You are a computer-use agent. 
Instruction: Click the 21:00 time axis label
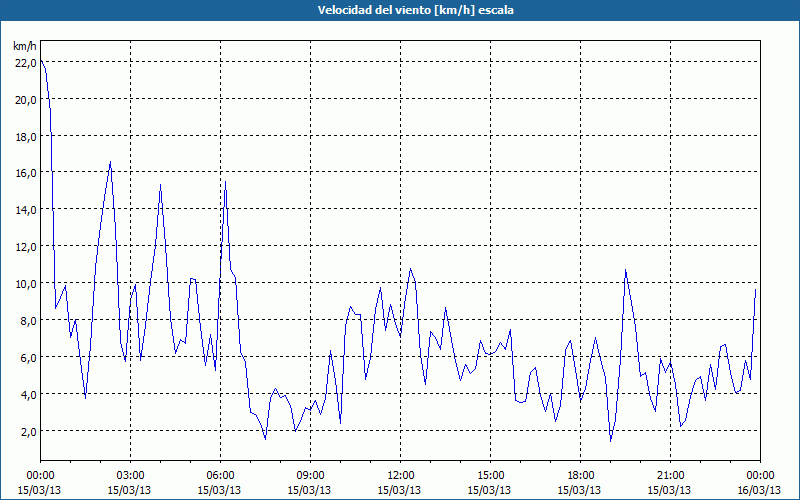(x=670, y=476)
